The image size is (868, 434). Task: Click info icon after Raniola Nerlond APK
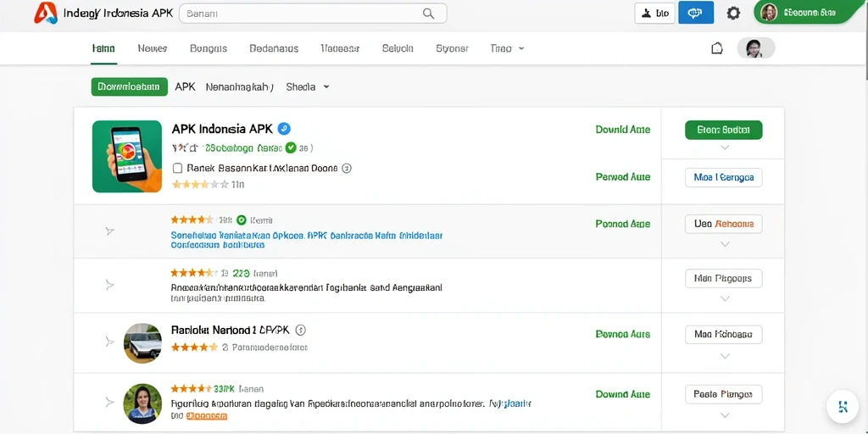coord(301,331)
